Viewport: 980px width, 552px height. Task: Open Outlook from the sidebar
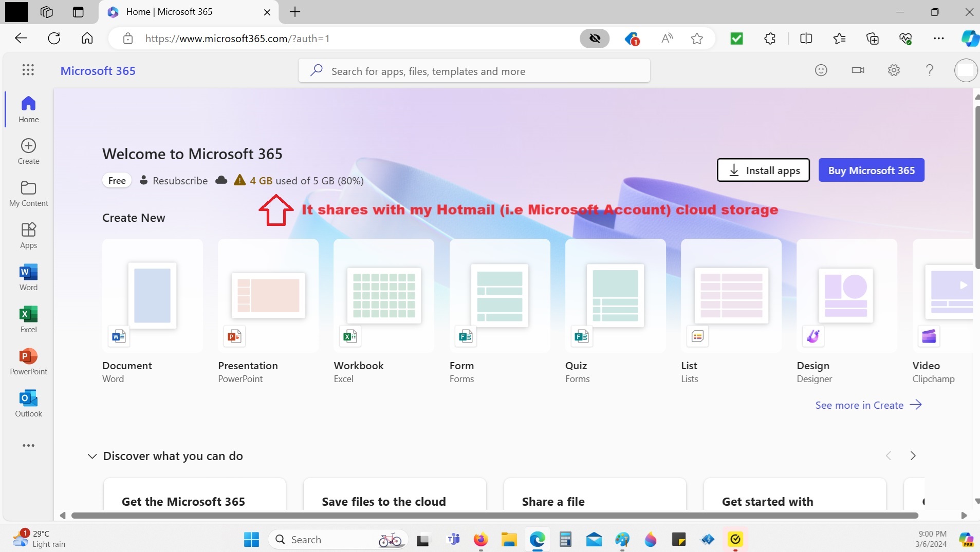28,404
